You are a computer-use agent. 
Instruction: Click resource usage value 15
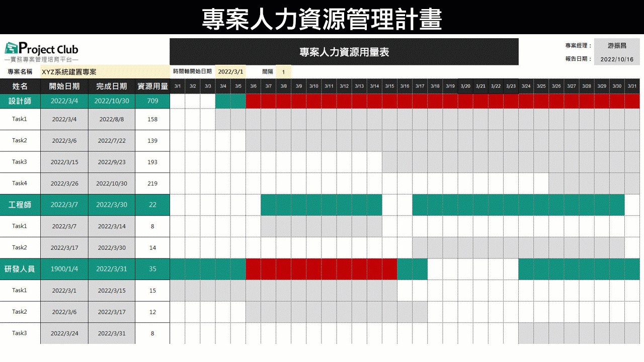pyautogui.click(x=152, y=291)
